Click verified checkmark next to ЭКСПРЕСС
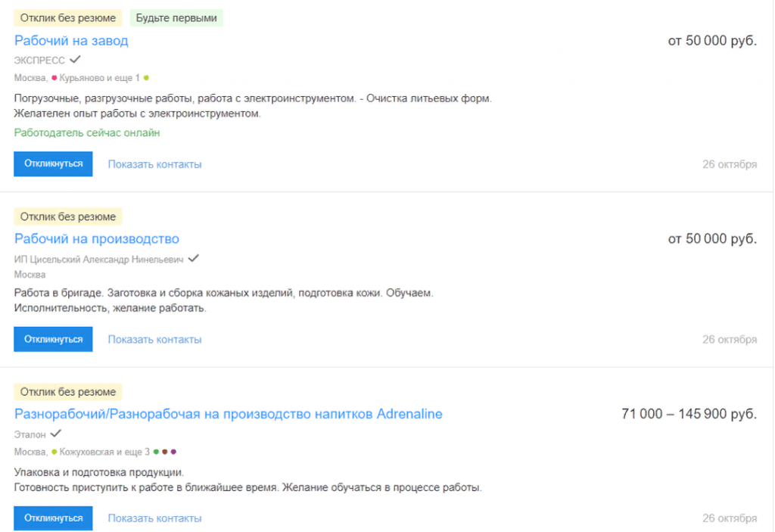Image resolution: width=775 pixels, height=532 pixels. tap(75, 59)
